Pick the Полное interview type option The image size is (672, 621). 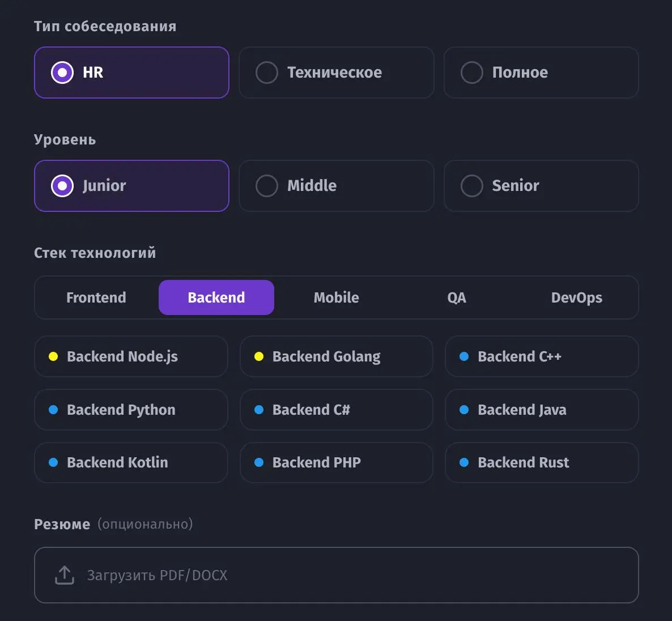click(541, 73)
